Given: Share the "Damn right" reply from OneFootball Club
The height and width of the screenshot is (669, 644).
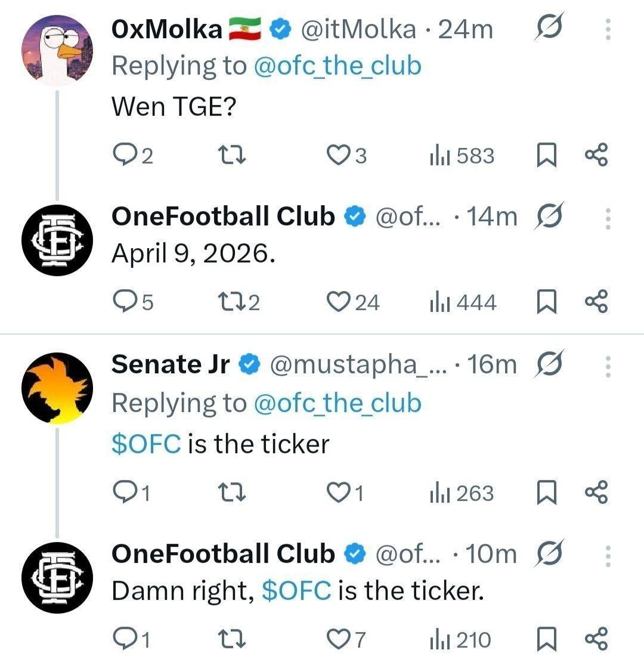Looking at the screenshot, I should coord(596,640).
